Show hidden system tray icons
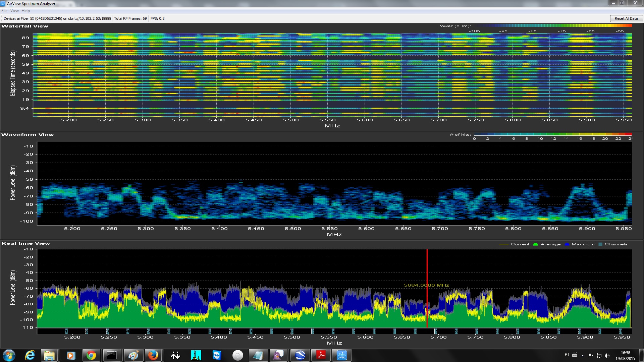The height and width of the screenshot is (362, 644). click(583, 356)
